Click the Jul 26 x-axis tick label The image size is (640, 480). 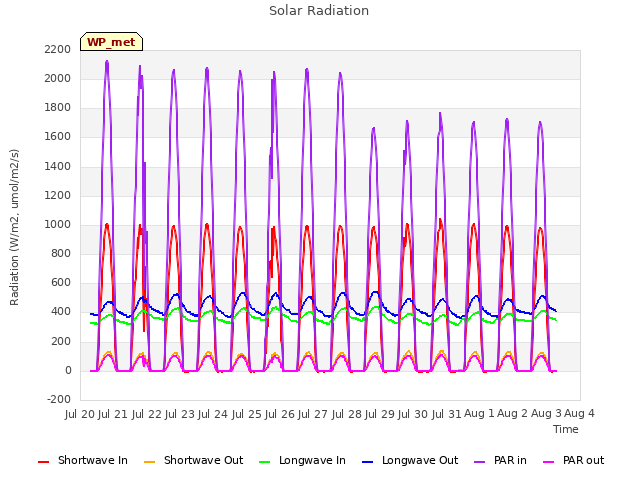point(280,414)
